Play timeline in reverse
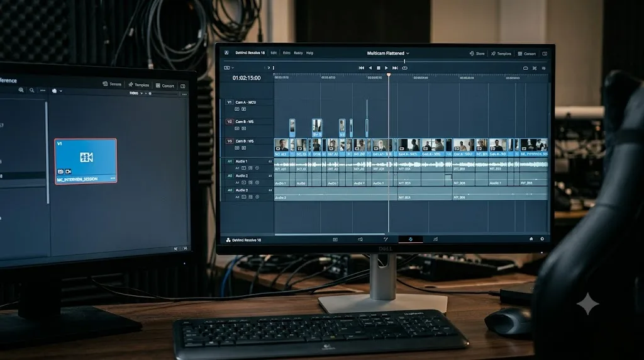This screenshot has width=644, height=360. point(370,68)
